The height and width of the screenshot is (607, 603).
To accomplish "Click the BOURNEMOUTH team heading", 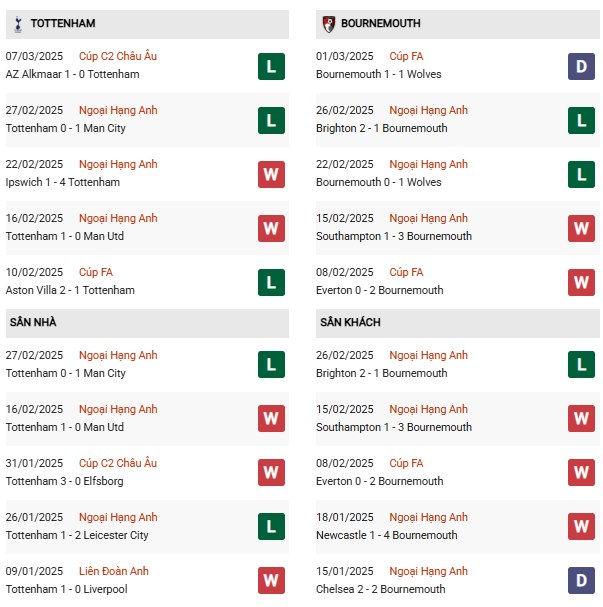I will (x=380, y=23).
